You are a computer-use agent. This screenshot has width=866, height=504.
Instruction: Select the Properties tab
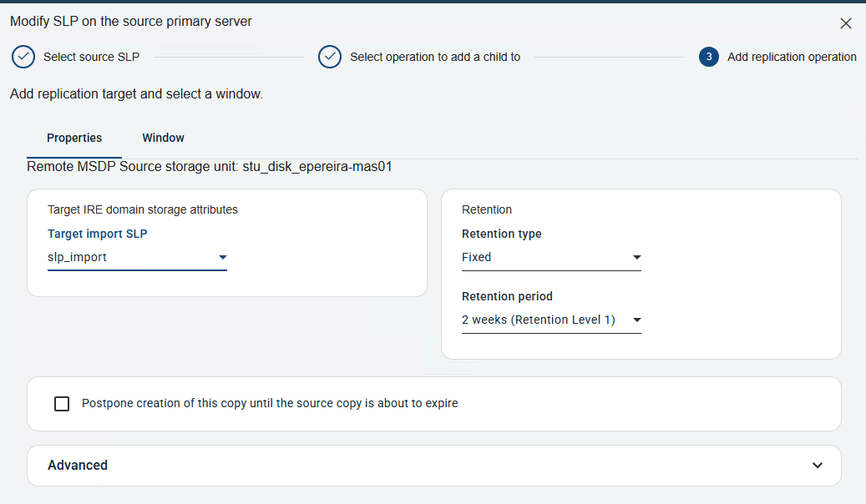pyautogui.click(x=74, y=138)
